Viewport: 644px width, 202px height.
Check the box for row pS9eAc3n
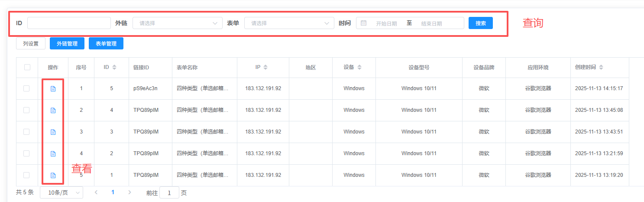(x=26, y=88)
